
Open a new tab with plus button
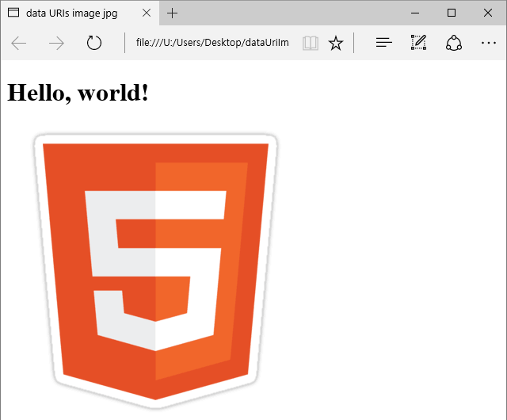[173, 13]
